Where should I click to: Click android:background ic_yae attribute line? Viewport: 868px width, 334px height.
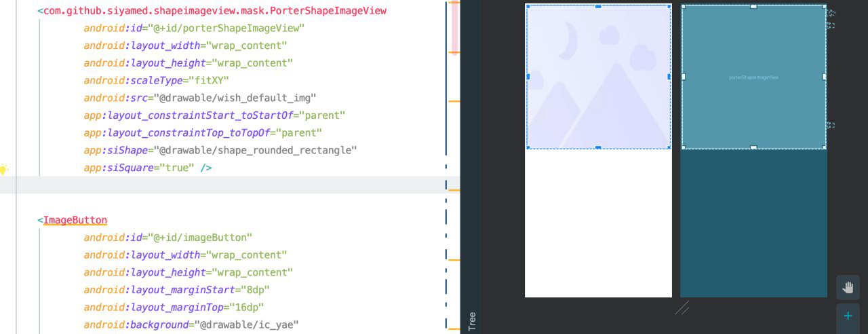[x=191, y=325]
